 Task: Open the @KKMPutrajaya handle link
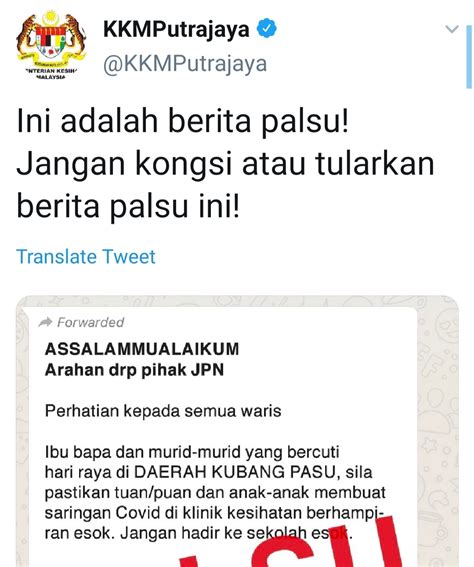coord(185,64)
